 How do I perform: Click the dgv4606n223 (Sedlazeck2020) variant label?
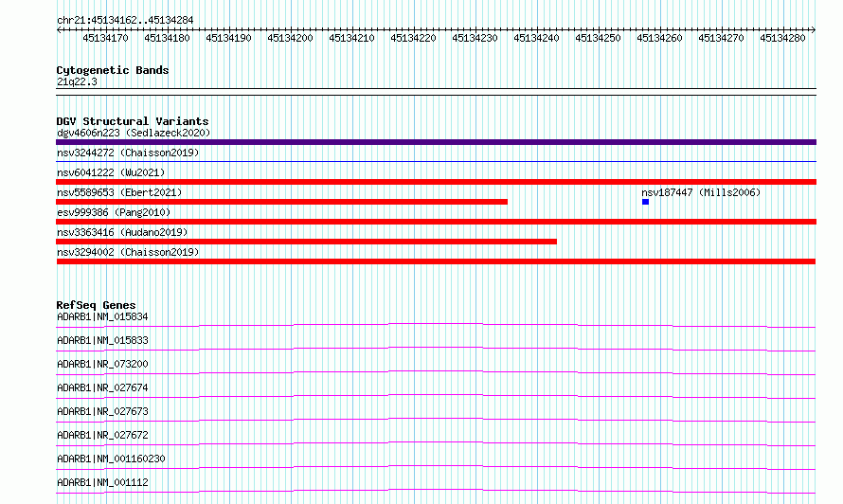134,133
